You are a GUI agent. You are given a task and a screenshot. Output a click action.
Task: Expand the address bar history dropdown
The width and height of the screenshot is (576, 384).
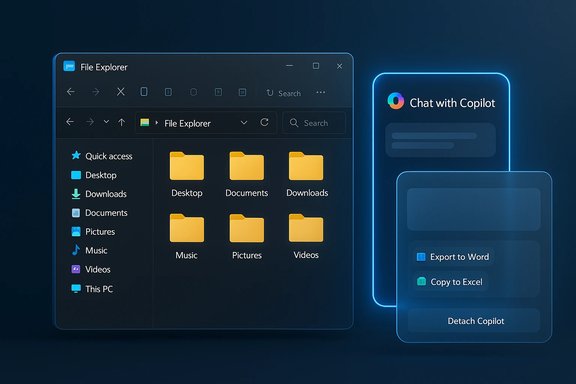(244, 123)
